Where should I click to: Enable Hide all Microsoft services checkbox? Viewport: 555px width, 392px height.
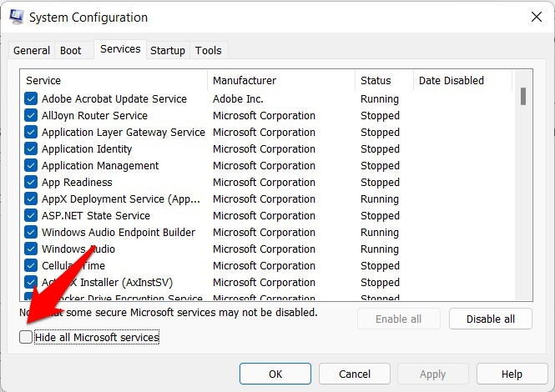click(x=27, y=337)
